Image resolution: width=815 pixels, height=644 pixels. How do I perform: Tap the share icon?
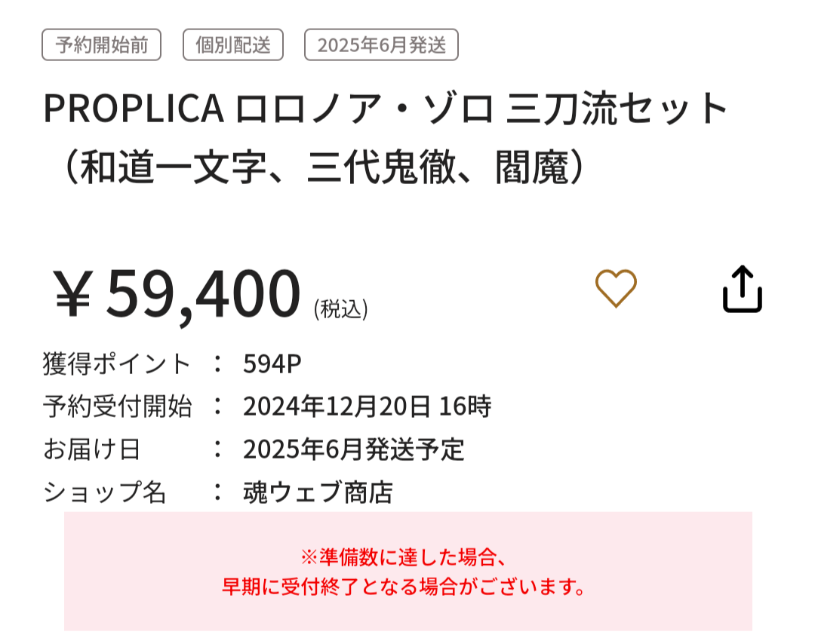743,289
